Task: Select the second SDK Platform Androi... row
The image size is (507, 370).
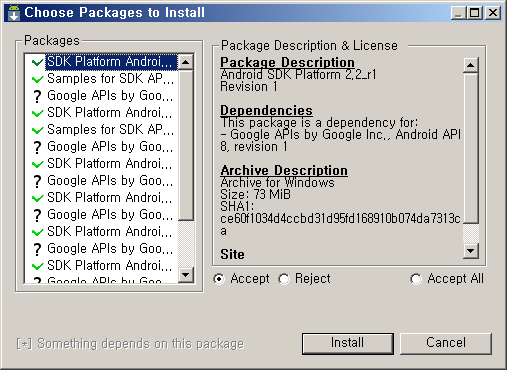Action: 110,113
